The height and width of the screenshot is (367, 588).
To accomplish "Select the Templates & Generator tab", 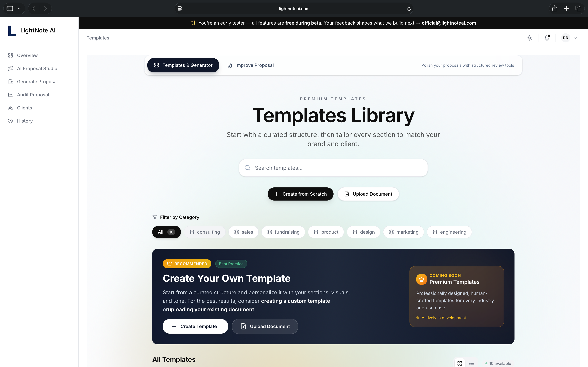I will coord(183,65).
